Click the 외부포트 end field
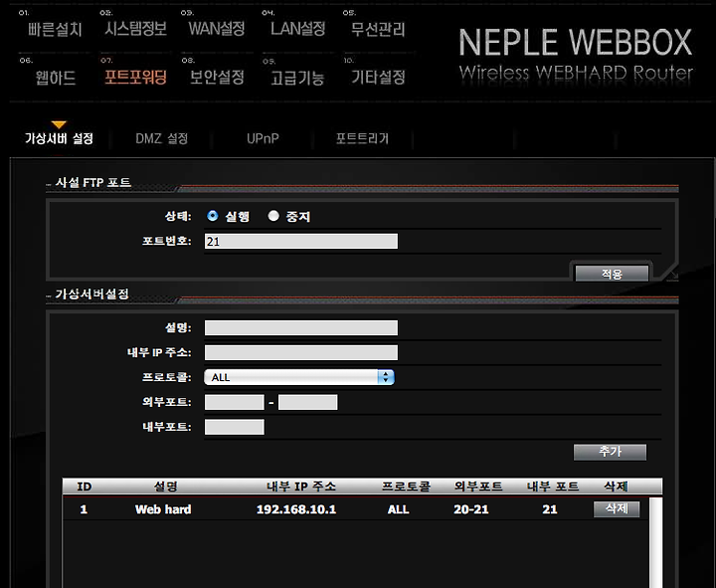716x588 pixels. (307, 402)
